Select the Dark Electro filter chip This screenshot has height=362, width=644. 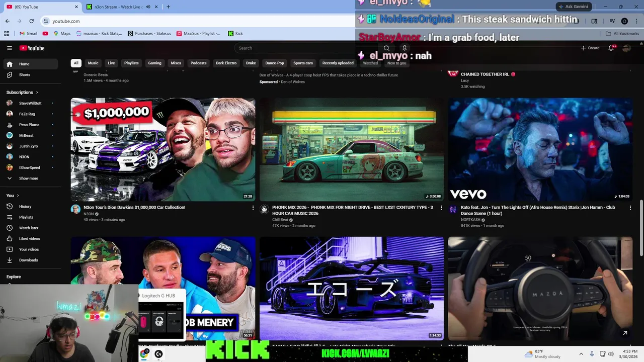click(x=226, y=63)
